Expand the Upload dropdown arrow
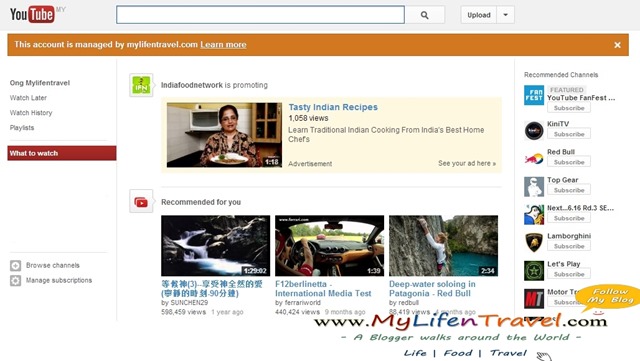This screenshot has height=361, width=640. click(506, 15)
